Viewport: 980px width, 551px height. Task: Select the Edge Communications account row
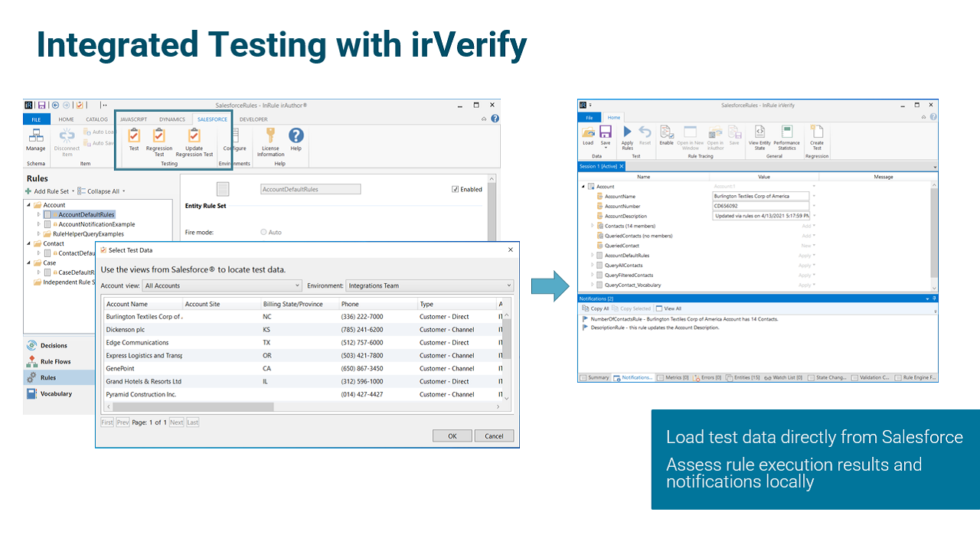[x=302, y=343]
